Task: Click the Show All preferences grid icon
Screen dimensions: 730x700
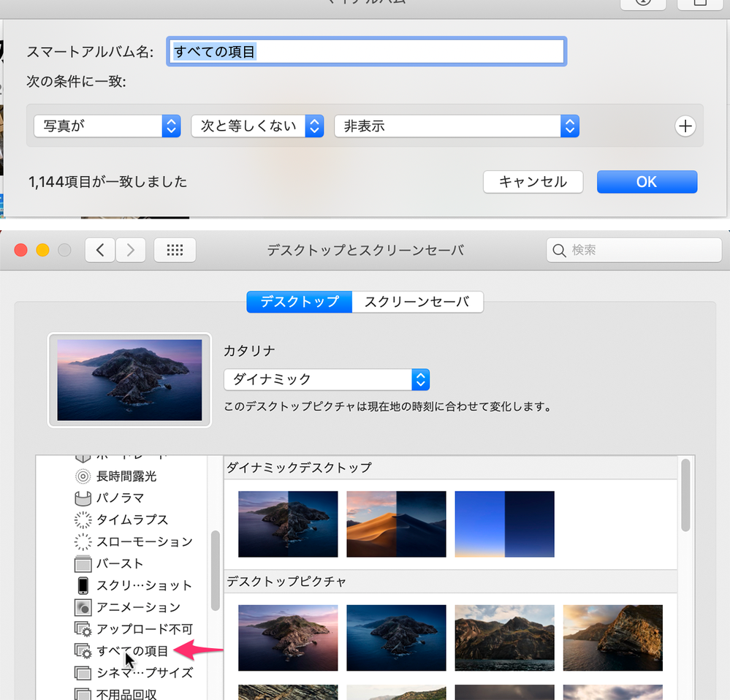Action: tap(175, 249)
